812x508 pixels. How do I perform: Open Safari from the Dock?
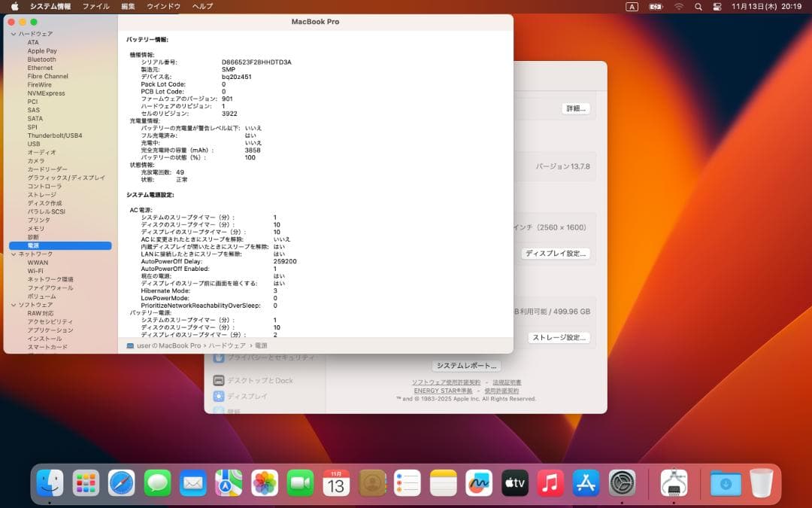(x=120, y=482)
